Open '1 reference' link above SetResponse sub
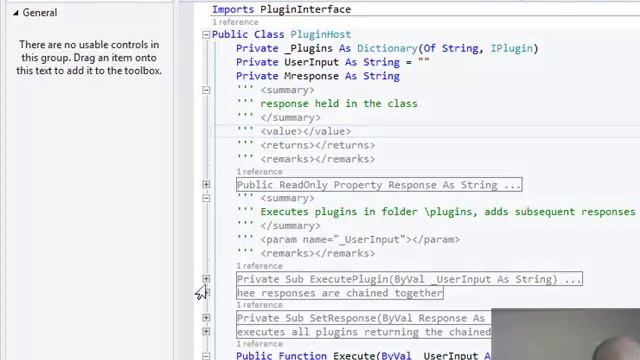Viewport: 640px width, 360px height. (260, 305)
